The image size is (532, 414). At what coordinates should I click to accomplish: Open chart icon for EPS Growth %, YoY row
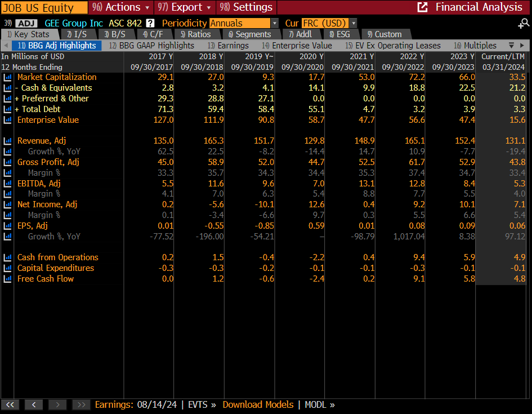pyautogui.click(x=7, y=237)
